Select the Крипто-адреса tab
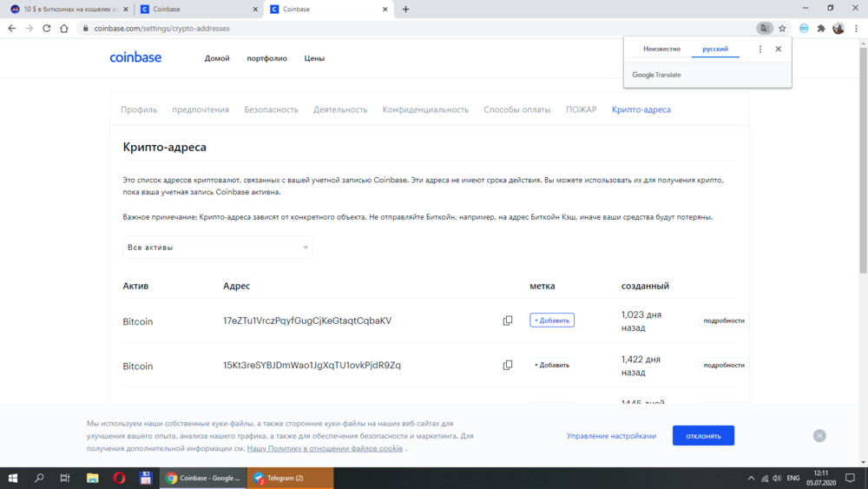Viewport: 868px width, 489px height. pyautogui.click(x=641, y=109)
